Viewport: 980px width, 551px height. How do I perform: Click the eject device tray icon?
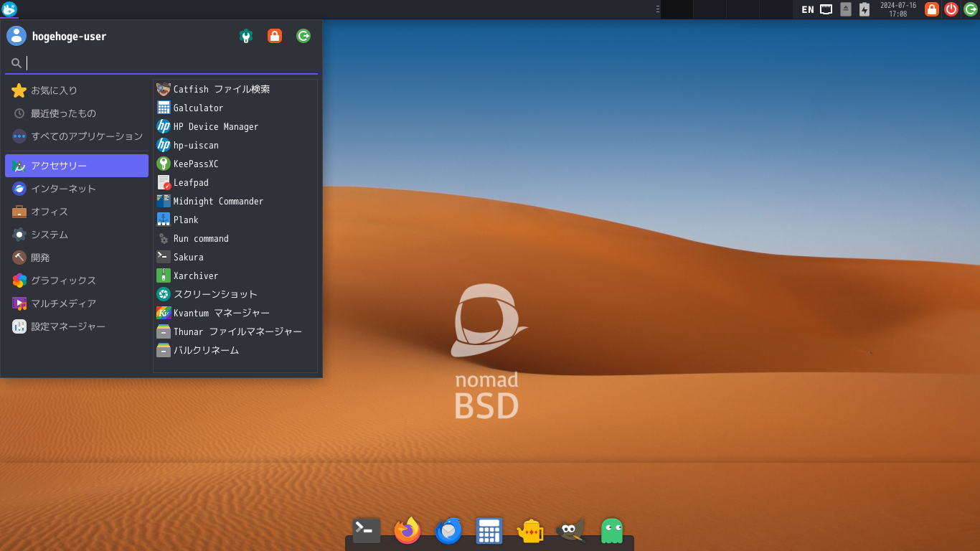pos(846,9)
